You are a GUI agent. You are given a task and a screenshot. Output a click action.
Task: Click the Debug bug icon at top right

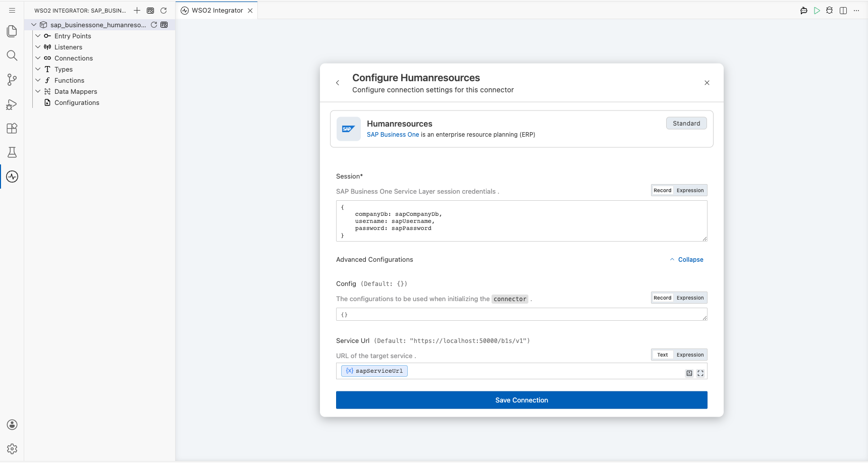(830, 11)
